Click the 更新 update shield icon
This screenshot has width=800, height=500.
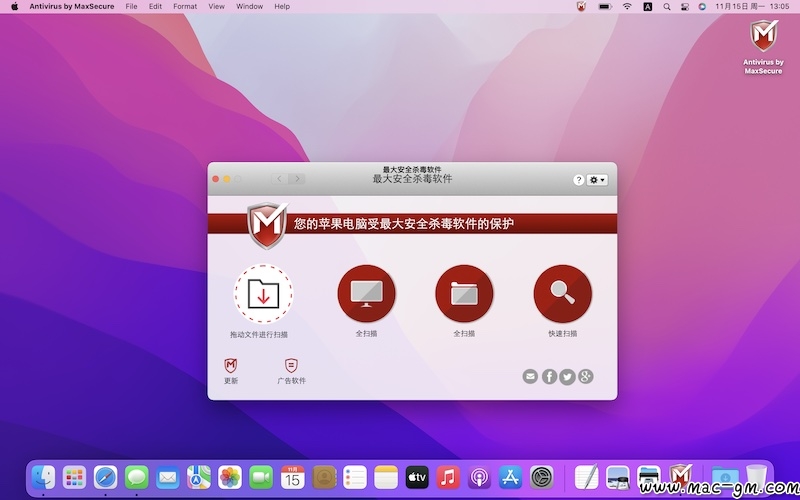click(231, 365)
